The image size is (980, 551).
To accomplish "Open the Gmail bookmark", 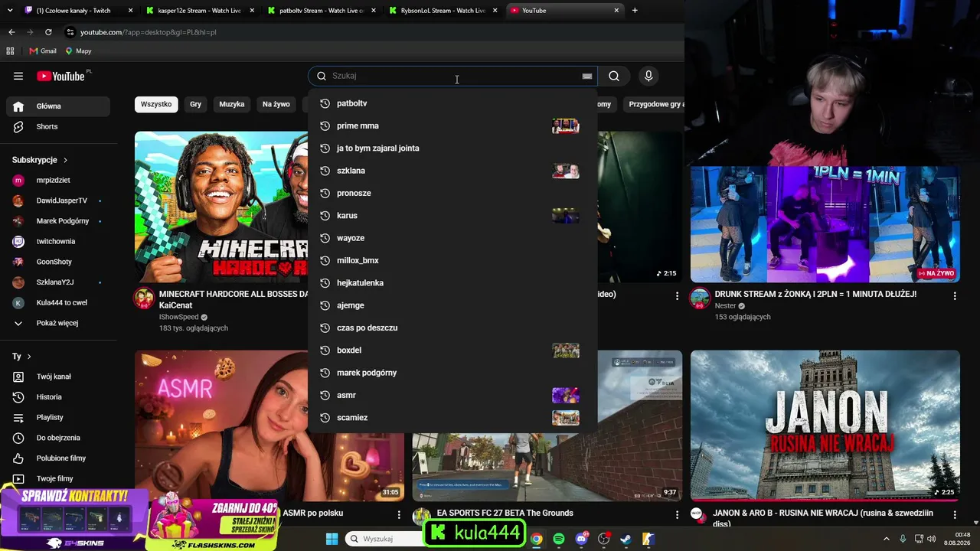I will pos(43,51).
